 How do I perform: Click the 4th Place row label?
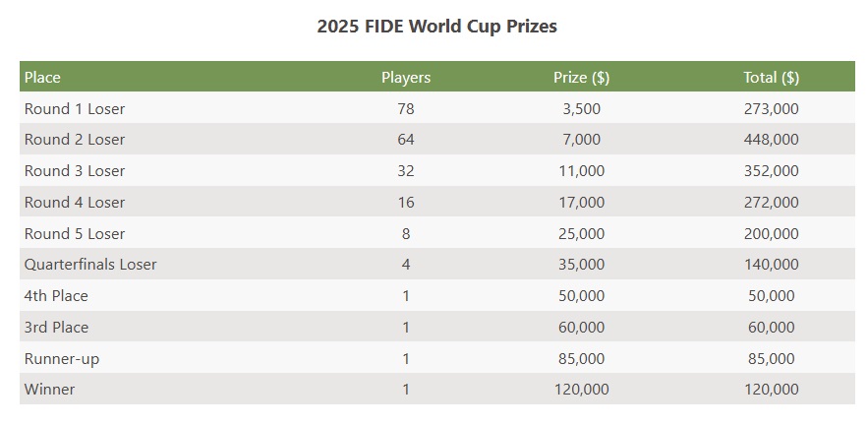[x=56, y=295]
